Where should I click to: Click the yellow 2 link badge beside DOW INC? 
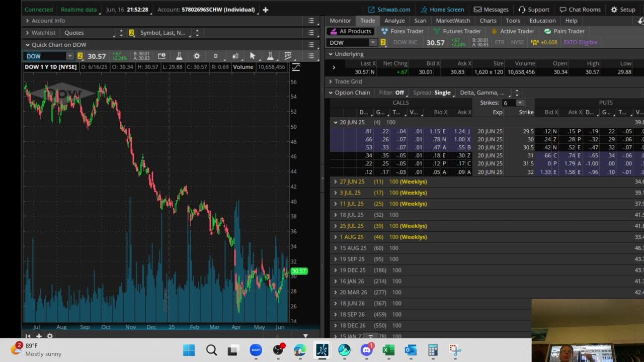pyautogui.click(x=383, y=43)
